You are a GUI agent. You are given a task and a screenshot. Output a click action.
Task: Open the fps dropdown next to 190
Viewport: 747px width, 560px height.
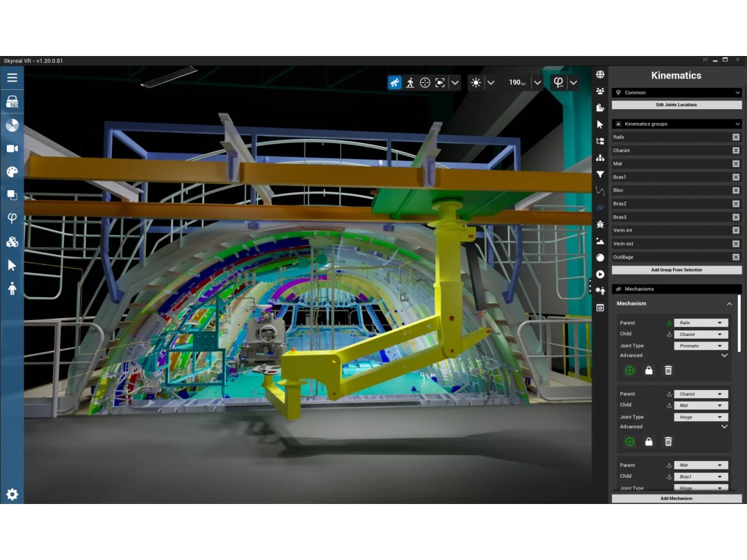pyautogui.click(x=537, y=83)
